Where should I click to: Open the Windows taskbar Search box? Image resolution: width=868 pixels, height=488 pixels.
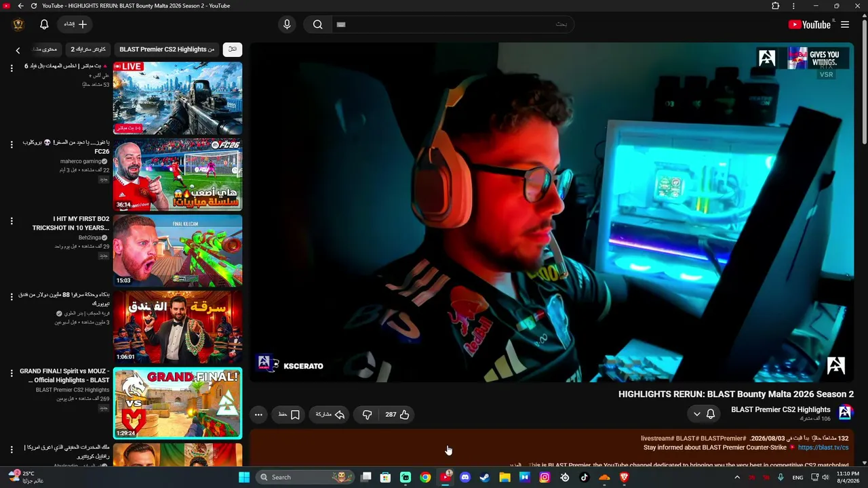(306, 477)
